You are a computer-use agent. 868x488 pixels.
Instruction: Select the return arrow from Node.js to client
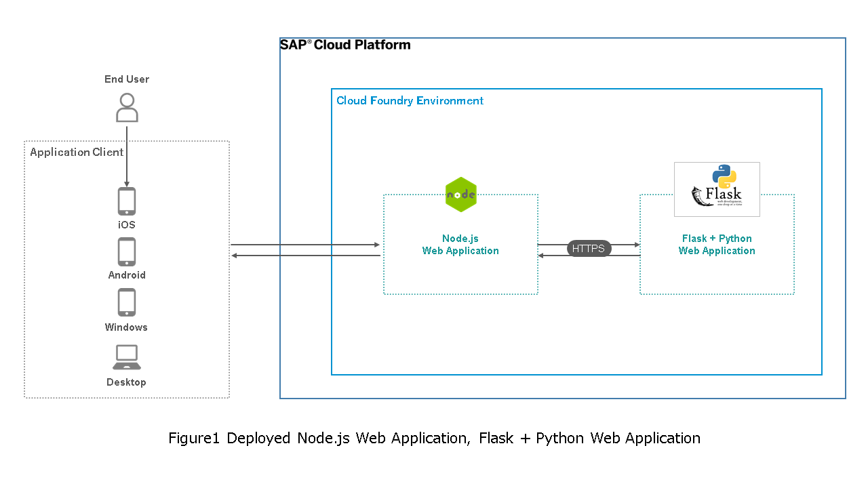(x=305, y=256)
